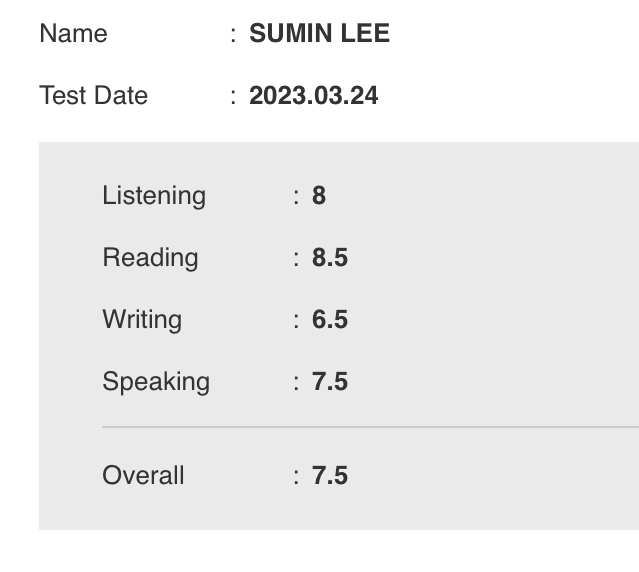Image resolution: width=639 pixels, height=572 pixels.
Task: Select the Writing score 6.5
Action: (x=330, y=319)
